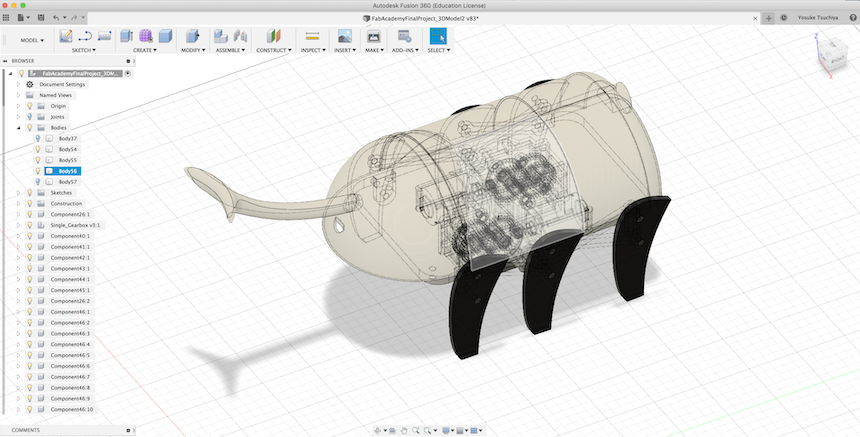Image resolution: width=860 pixels, height=437 pixels.
Task: Toggle visibility bulb of Body37
Action: (38, 139)
